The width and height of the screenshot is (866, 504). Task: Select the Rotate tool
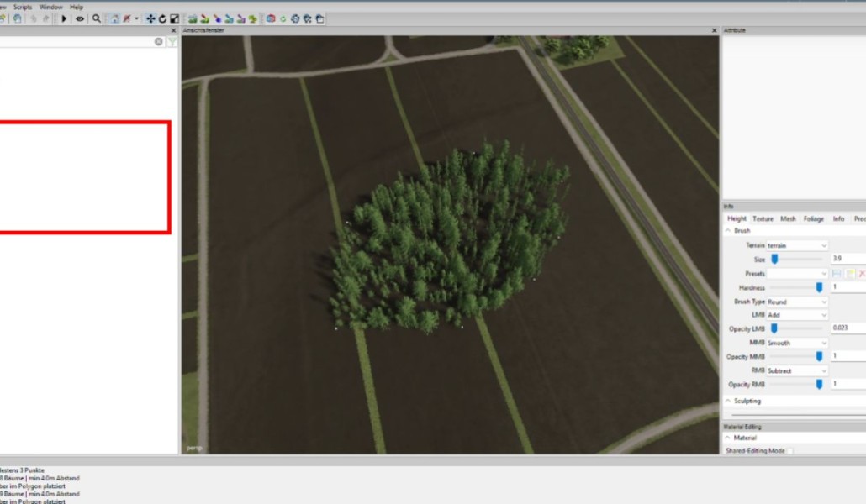click(x=162, y=18)
